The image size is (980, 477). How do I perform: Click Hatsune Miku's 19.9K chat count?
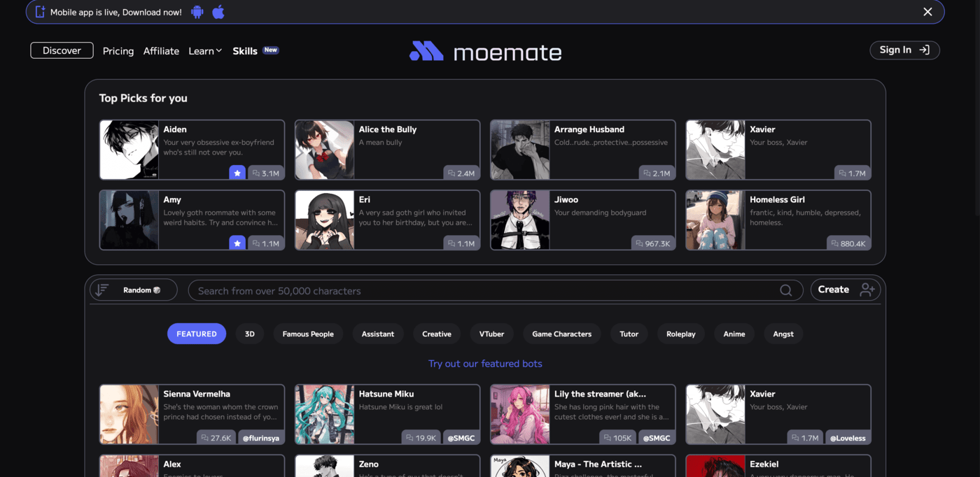point(421,438)
